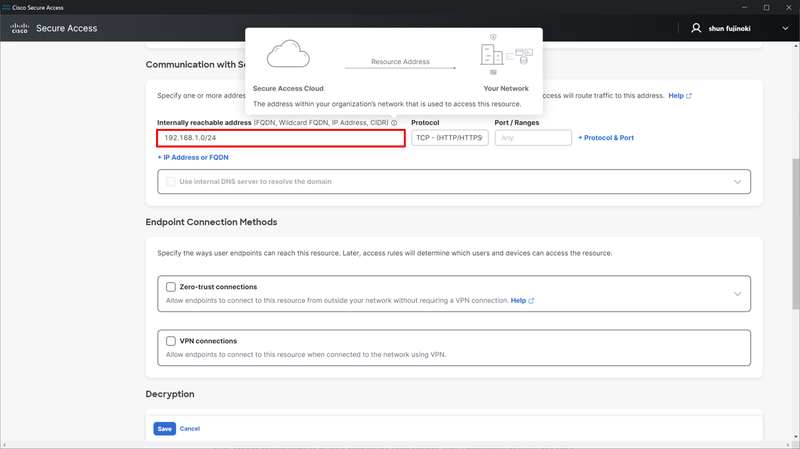Open Help link in Zero-trust connections description
Image resolution: width=800 pixels, height=449 pixels.
pos(518,301)
